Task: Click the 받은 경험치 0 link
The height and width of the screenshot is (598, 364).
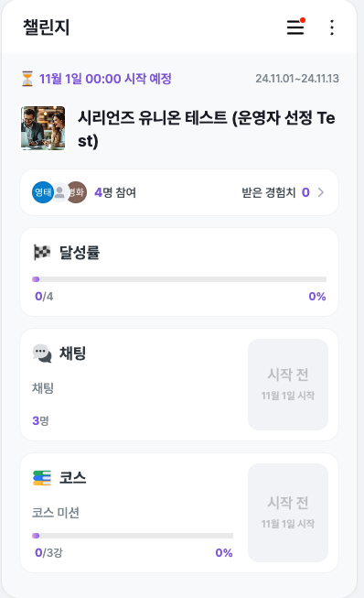Action: 275,192
